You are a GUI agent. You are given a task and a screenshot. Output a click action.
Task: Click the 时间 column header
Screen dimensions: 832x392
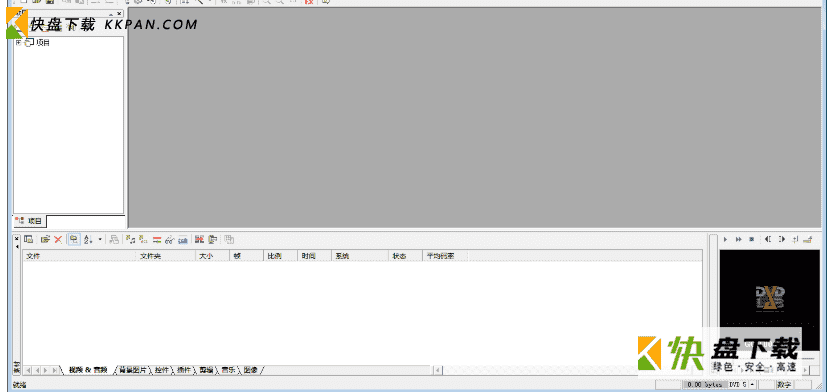point(314,256)
